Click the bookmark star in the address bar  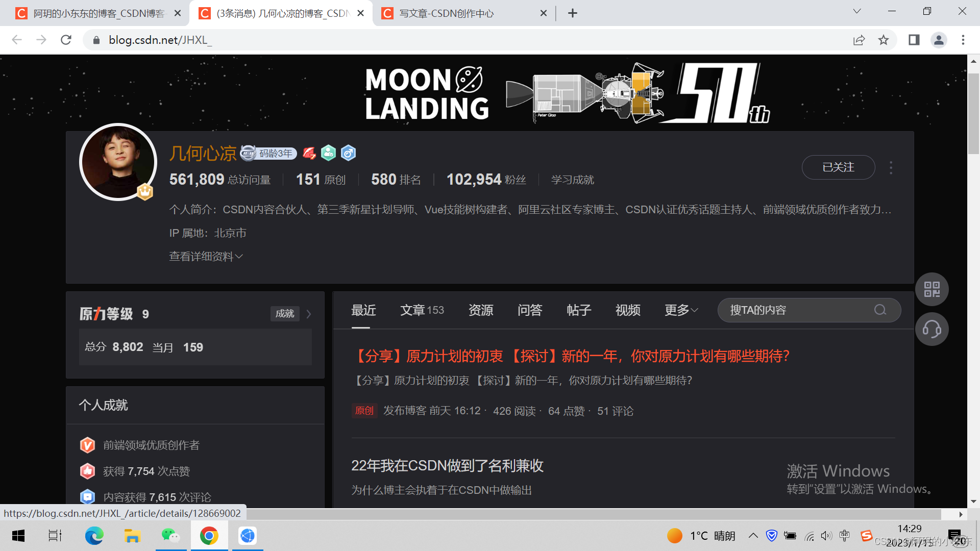(885, 40)
